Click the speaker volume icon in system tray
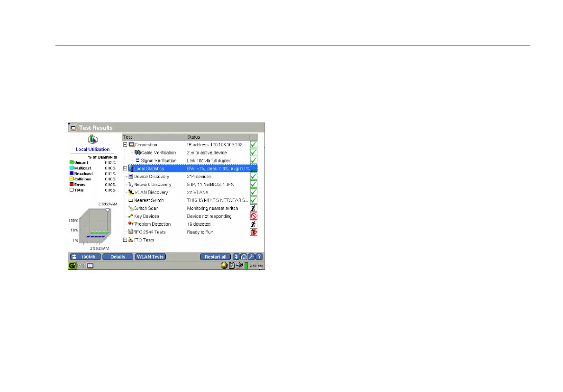Screen dimensions: 563x392 (x=239, y=266)
